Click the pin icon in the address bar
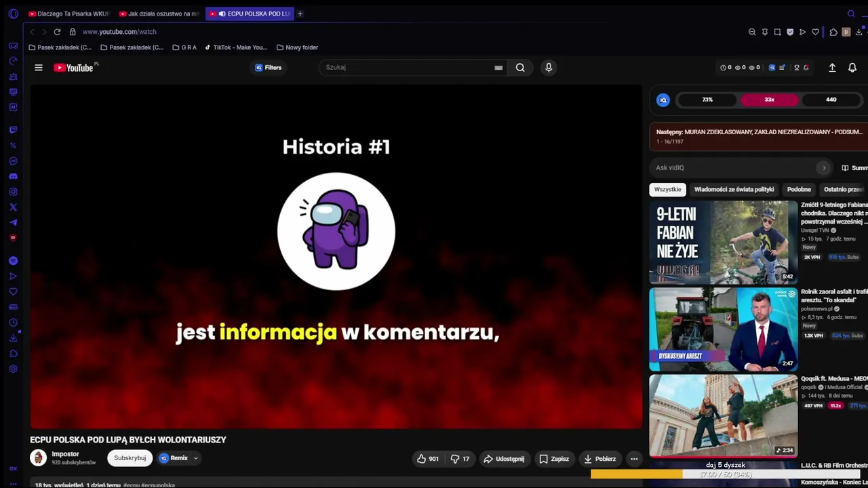This screenshot has width=868, height=488. tap(765, 32)
